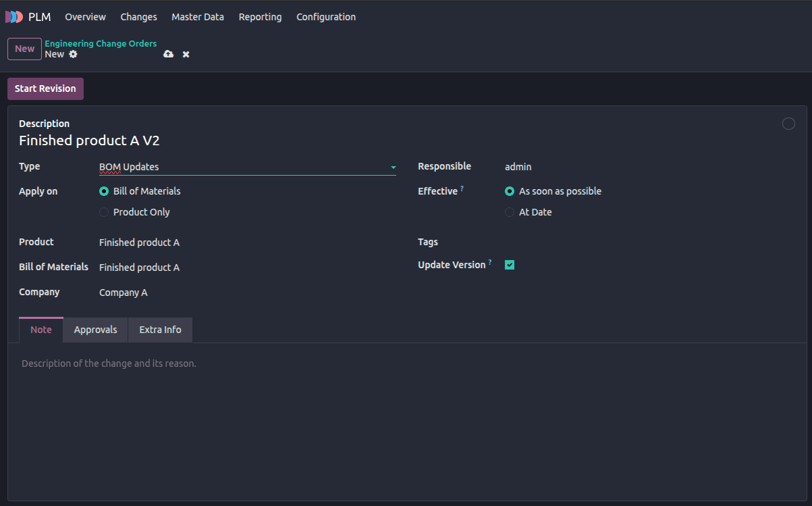Switch to the Extra Info tab
The width and height of the screenshot is (812, 506).
pos(160,330)
